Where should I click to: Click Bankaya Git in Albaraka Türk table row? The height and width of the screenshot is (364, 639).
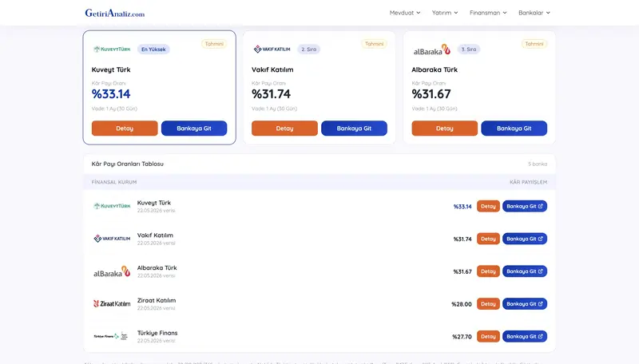525,271
